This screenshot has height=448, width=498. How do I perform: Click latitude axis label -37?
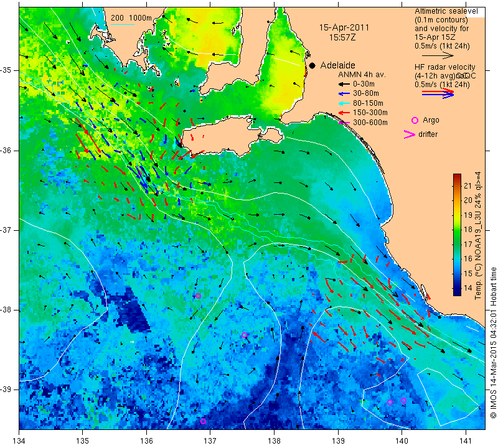6,230
